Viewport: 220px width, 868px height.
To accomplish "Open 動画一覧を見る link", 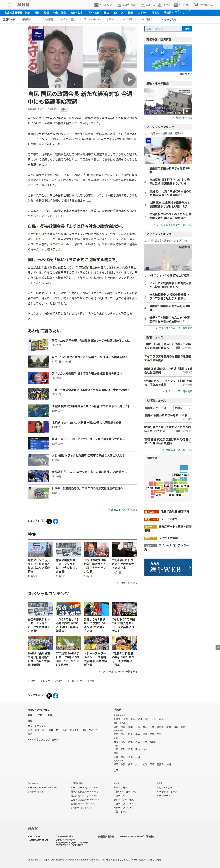I will tap(183, 118).
